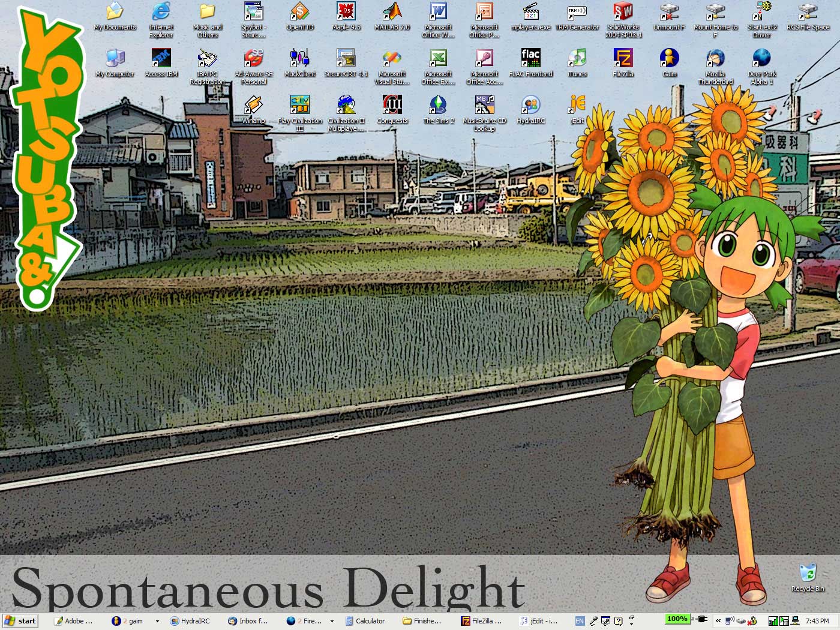Switch to Calculator in the taskbar

[364, 621]
